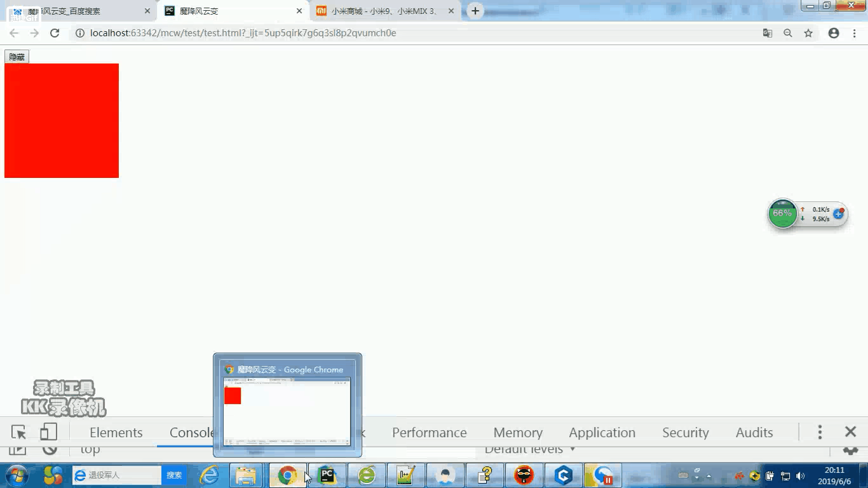This screenshot has width=868, height=488.
Task: Open the Chrome three-dot menu
Action: click(x=855, y=33)
